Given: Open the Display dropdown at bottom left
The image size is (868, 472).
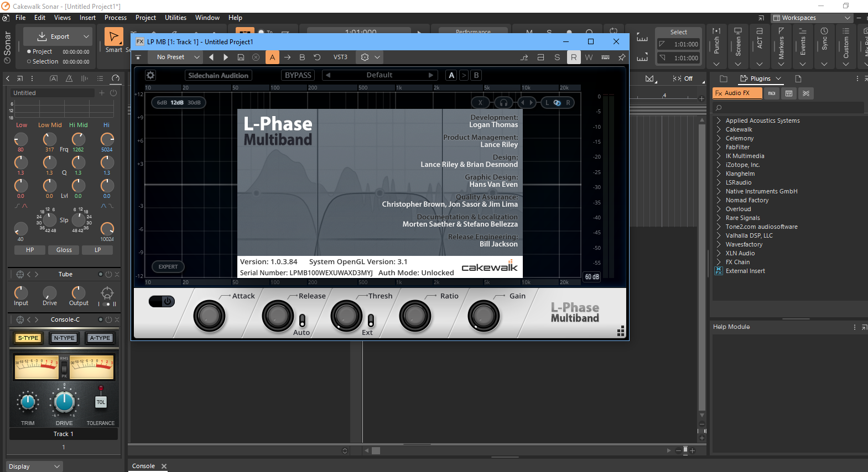Looking at the screenshot, I should [34, 466].
